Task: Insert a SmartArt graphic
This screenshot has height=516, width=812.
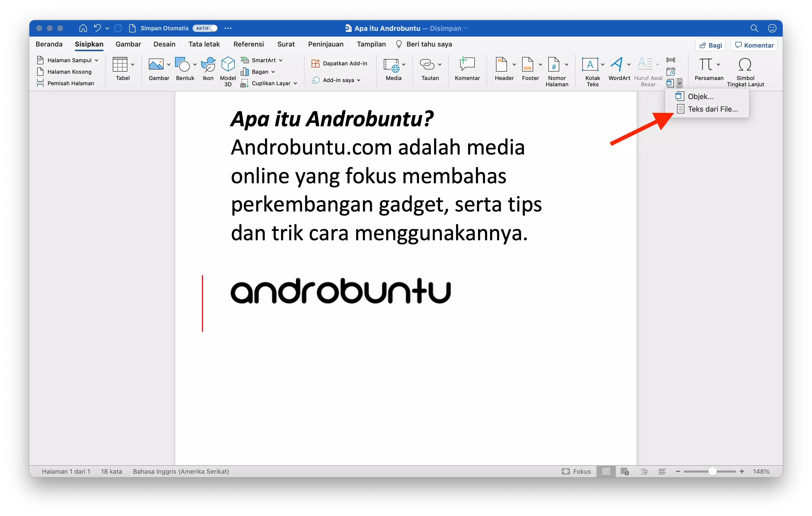Action: [x=263, y=60]
